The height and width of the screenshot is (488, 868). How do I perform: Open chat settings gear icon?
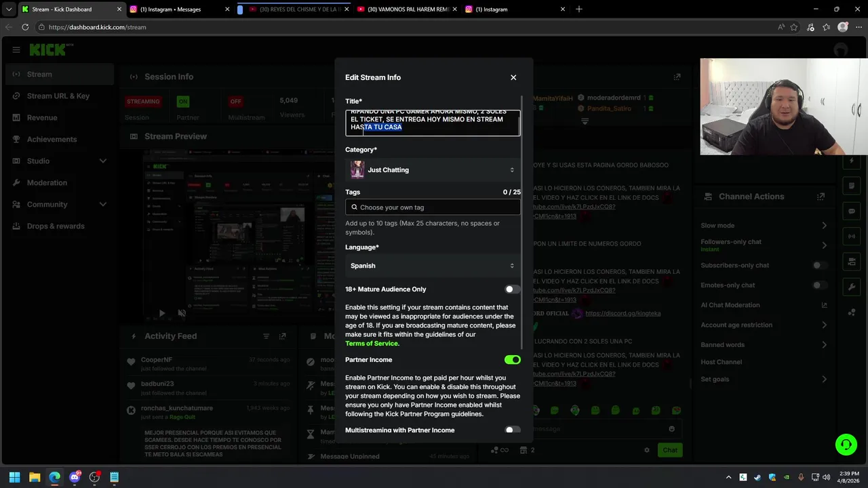647,450
